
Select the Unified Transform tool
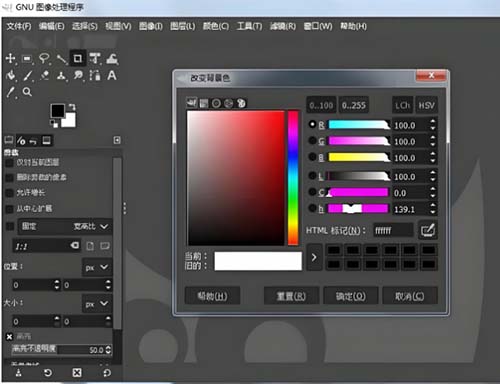[95, 59]
